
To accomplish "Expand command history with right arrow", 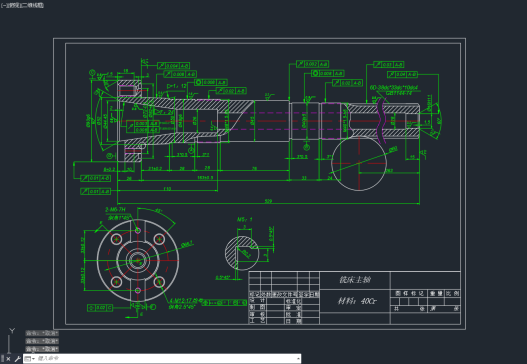I will click(298, 359).
